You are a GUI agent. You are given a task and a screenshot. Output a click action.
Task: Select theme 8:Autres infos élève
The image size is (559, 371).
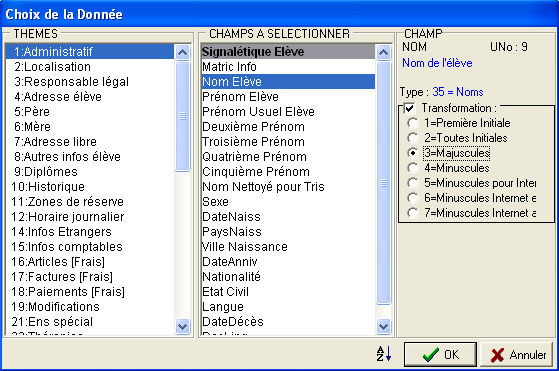[x=89, y=156]
